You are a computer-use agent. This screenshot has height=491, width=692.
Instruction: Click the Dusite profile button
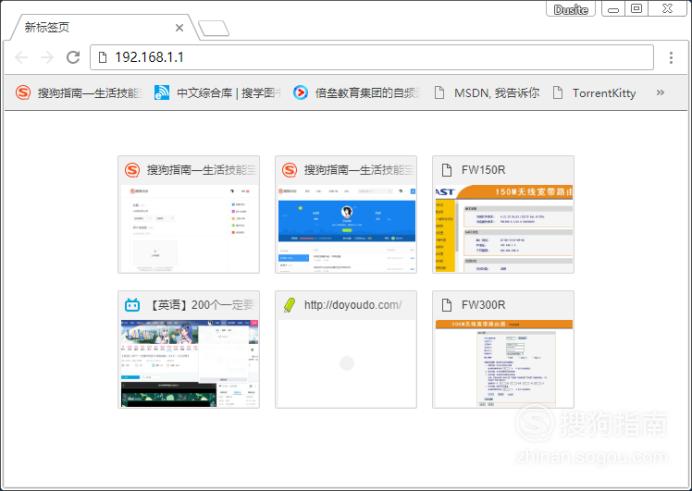(571, 9)
